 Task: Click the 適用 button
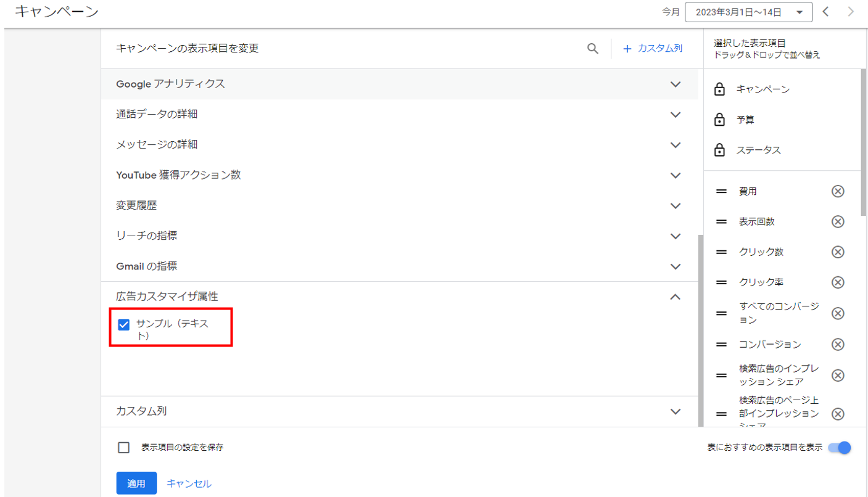pos(136,483)
